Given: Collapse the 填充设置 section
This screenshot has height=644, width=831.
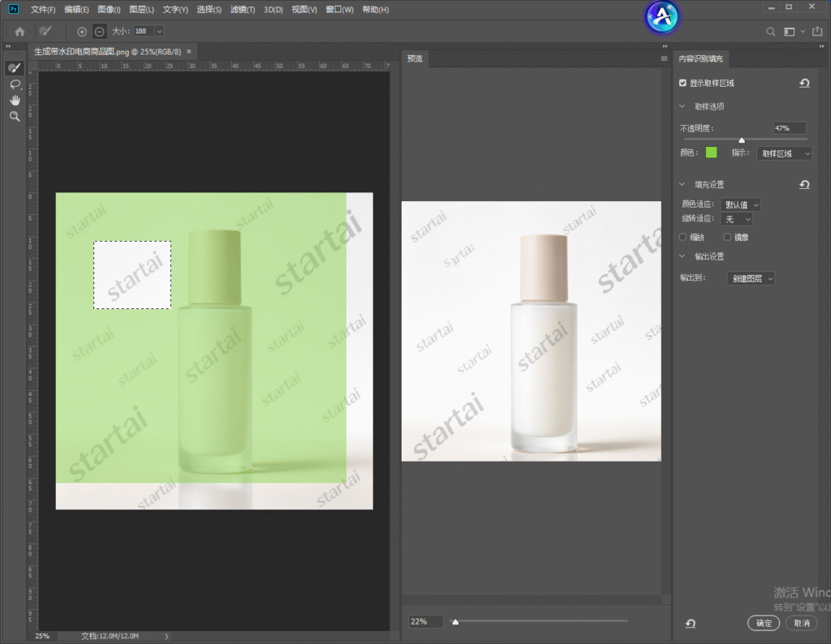Looking at the screenshot, I should click(682, 184).
